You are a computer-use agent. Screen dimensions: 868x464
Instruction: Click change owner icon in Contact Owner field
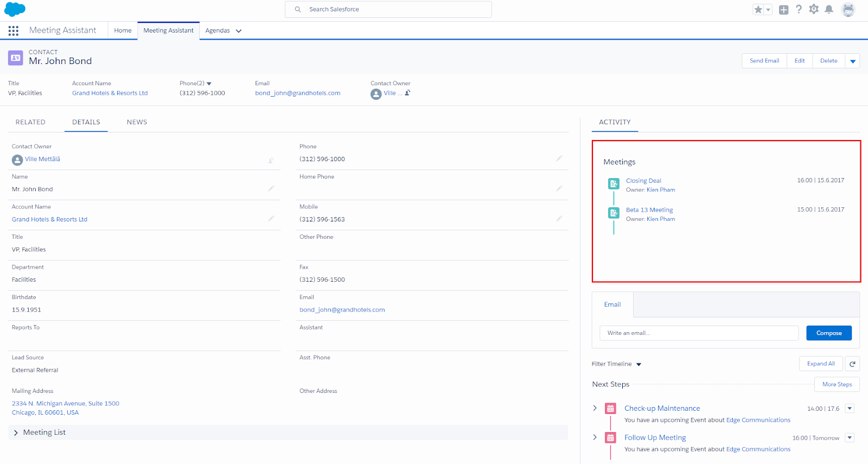tap(271, 160)
